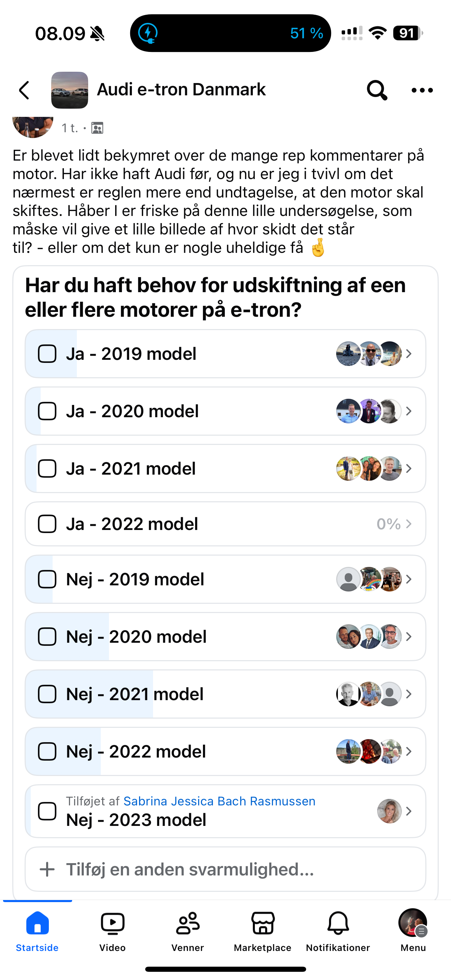Open search in Audi e-tron Danmark group

(x=377, y=90)
